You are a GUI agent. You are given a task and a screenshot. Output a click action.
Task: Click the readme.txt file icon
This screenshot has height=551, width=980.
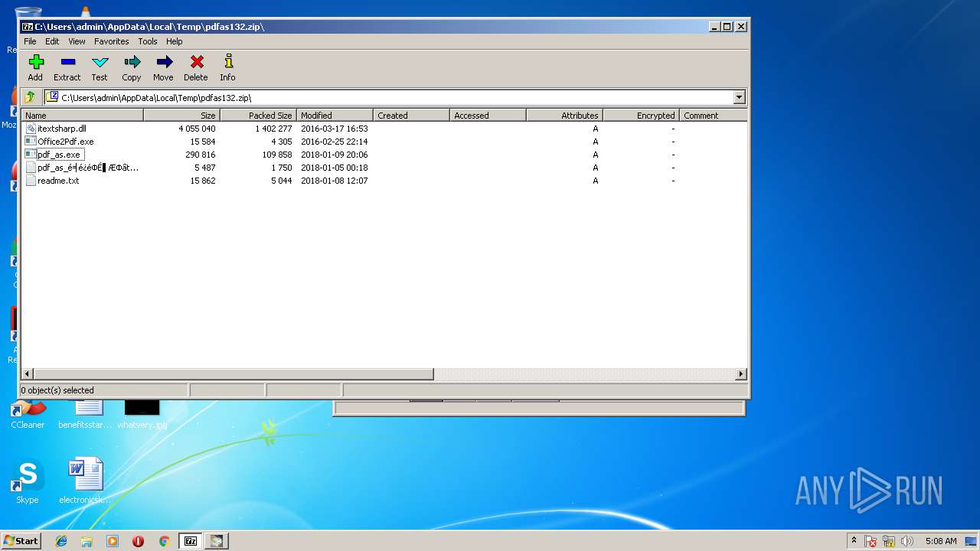pos(31,181)
